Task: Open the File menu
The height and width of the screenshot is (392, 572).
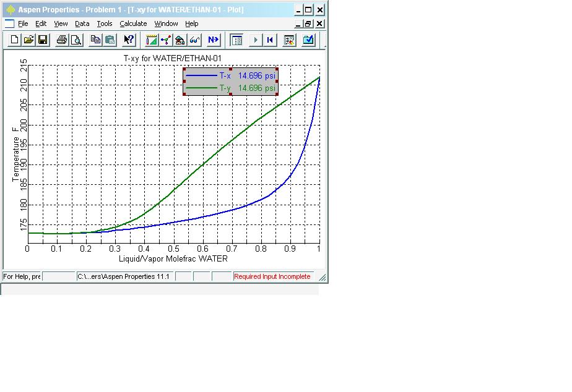Action: (x=23, y=23)
